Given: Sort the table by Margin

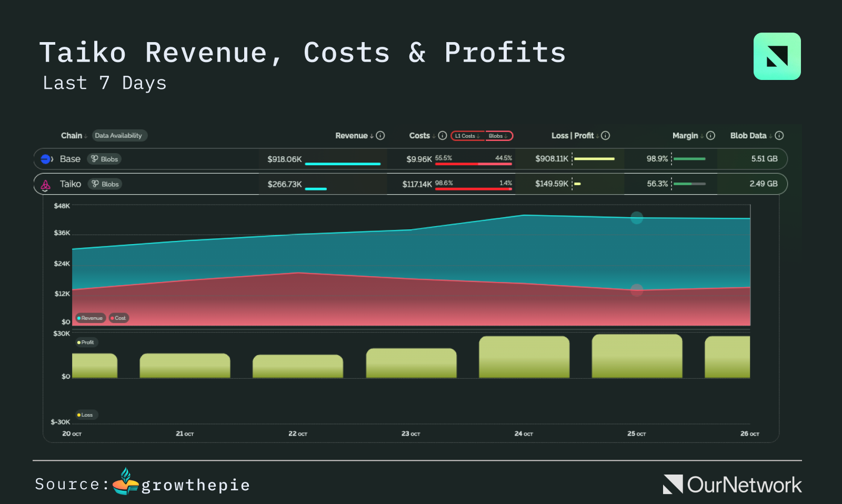Looking at the screenshot, I should 688,136.
